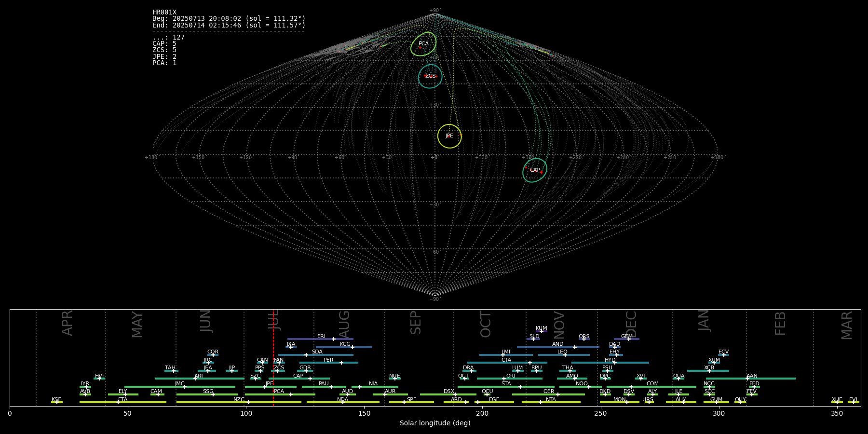The image size is (868, 434).
Task: Click the ORI shower label in timeline
Action: 511,376
